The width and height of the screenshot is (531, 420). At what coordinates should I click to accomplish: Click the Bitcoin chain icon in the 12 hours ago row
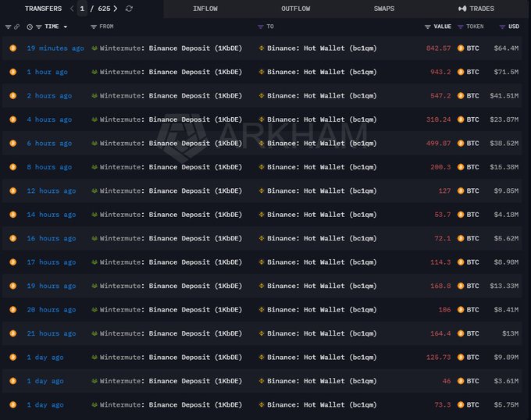[x=12, y=191]
